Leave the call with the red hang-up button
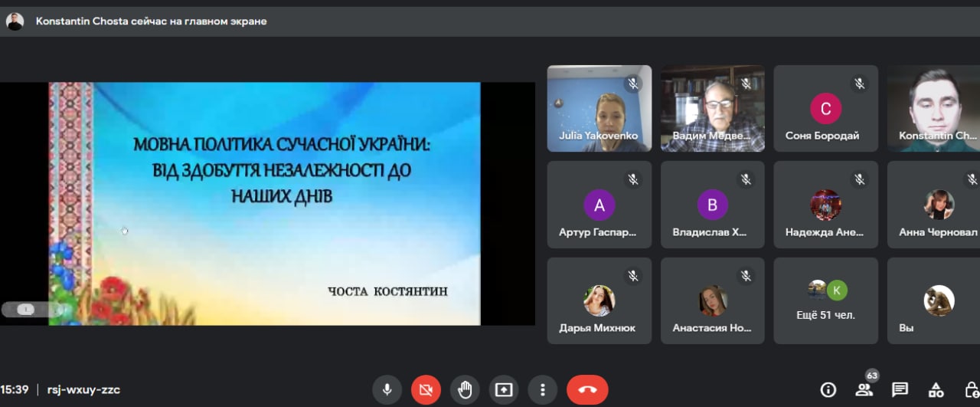Image resolution: width=980 pixels, height=407 pixels. (x=587, y=389)
